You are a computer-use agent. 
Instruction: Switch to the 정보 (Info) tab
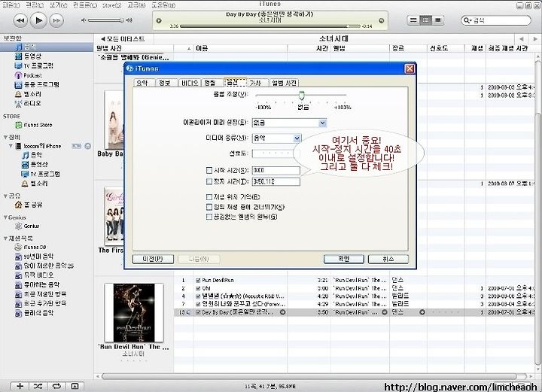coord(165,83)
